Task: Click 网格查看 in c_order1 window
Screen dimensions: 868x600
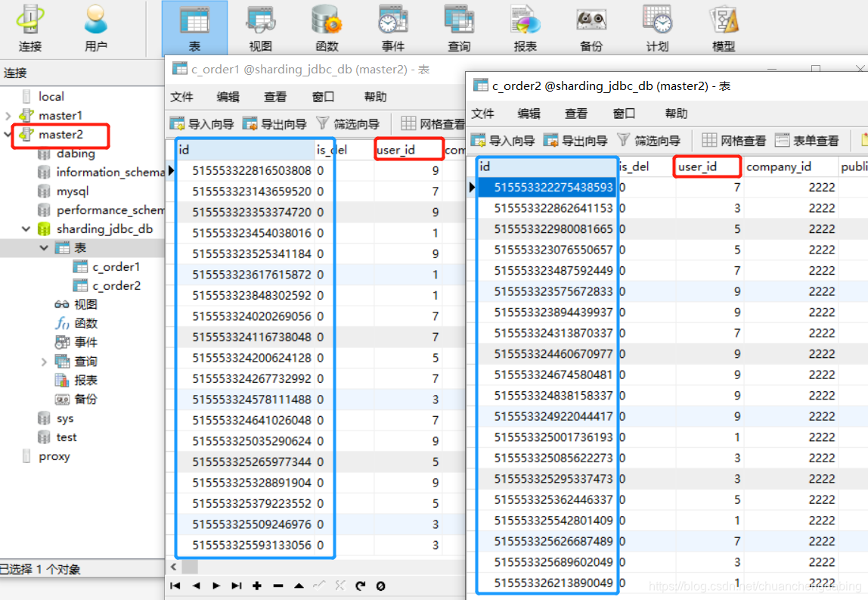Action: [x=433, y=123]
